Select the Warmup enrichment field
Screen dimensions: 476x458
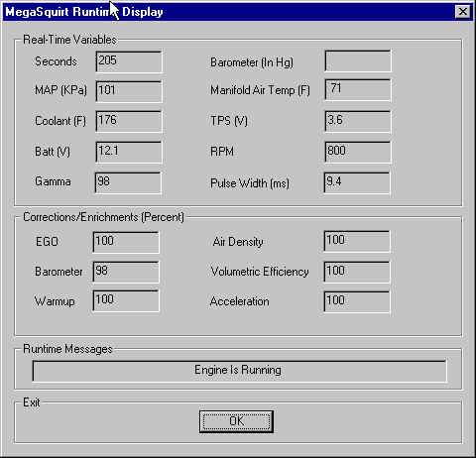point(126,300)
